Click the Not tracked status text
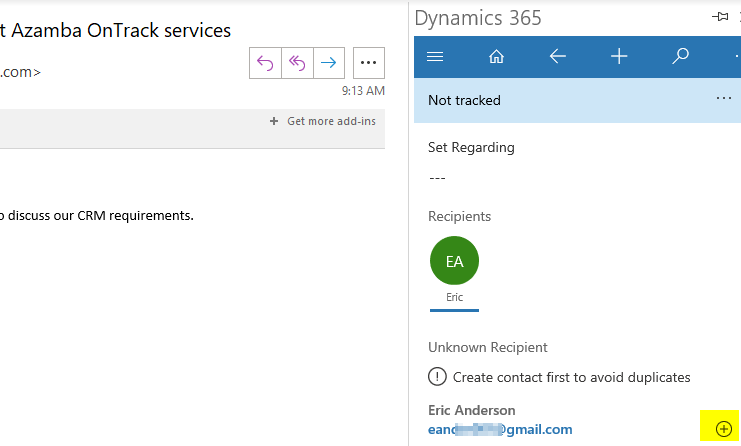741x446 pixels. (x=464, y=101)
